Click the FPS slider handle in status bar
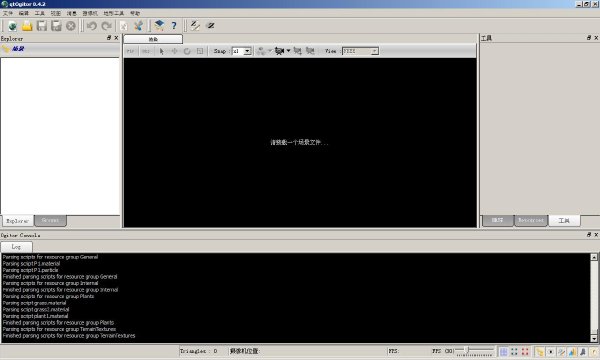Screen dimensions: 600x360 coord(466,350)
